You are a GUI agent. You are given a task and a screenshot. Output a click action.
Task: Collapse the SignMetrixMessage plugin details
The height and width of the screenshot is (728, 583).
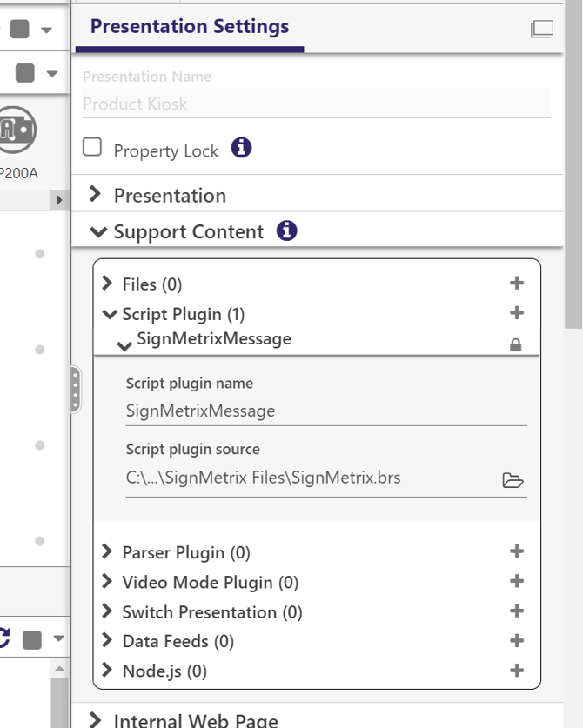(124, 345)
